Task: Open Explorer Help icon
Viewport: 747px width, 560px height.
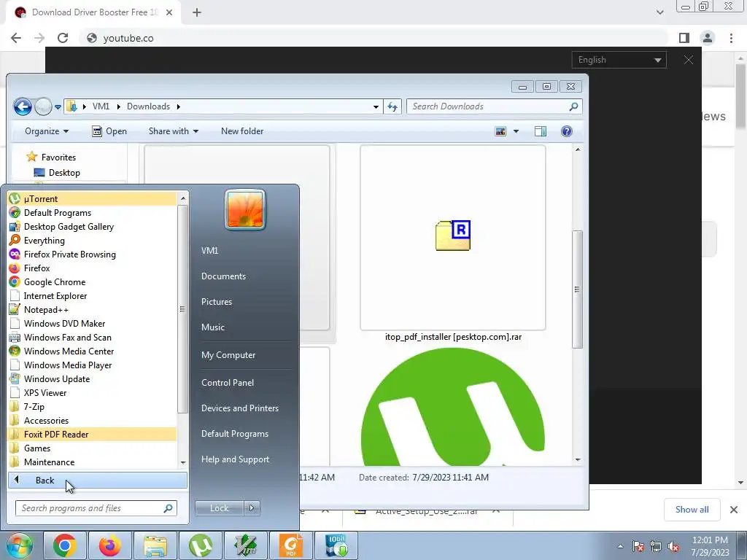Action: pyautogui.click(x=566, y=131)
